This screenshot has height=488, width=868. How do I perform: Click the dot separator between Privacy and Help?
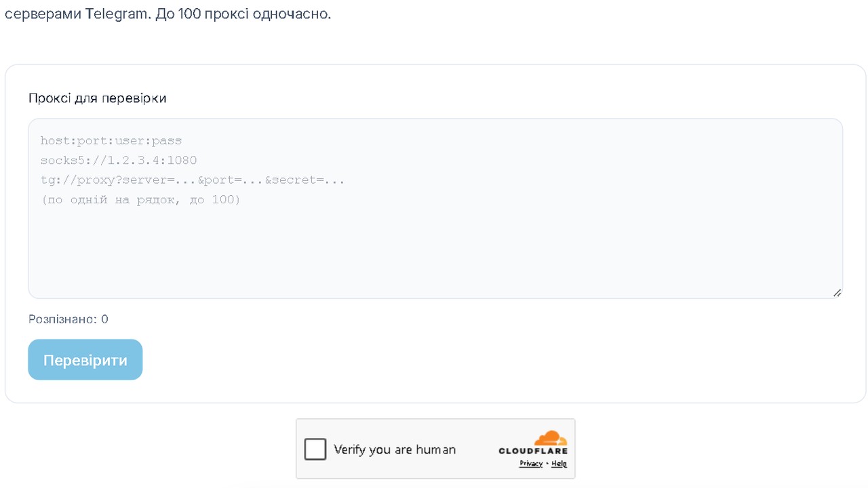click(x=547, y=464)
